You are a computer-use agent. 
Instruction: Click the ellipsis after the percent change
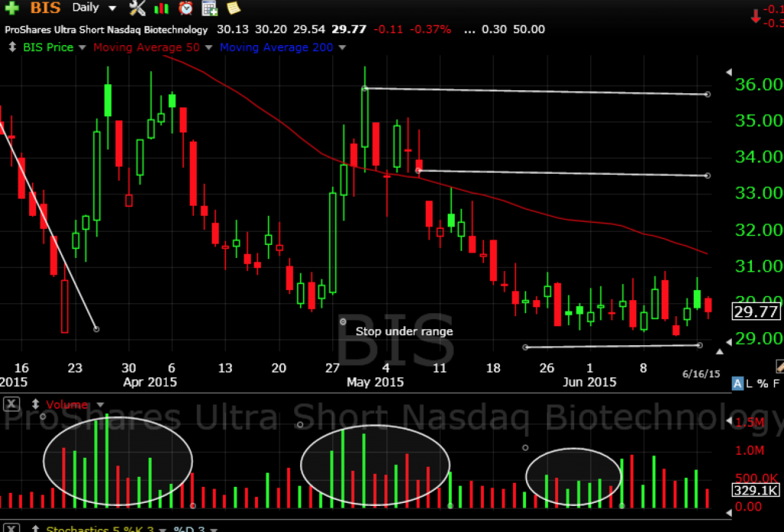tap(469, 30)
